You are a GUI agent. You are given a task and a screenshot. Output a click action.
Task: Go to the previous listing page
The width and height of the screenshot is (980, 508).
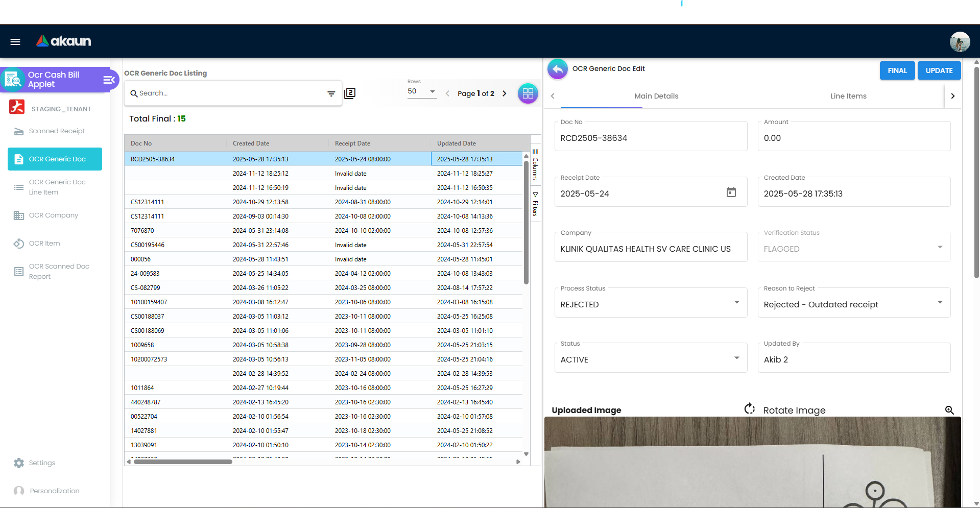point(447,93)
